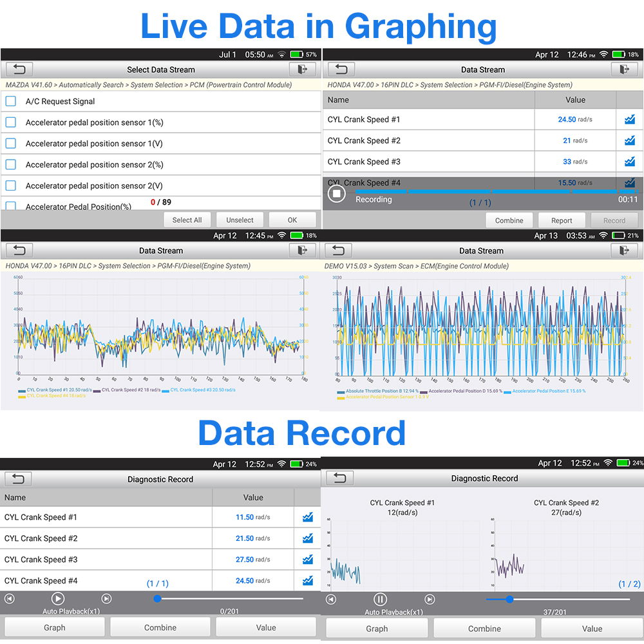644x644 pixels.
Task: Tap exit icon in Select Data Stream header
Action: (x=302, y=70)
